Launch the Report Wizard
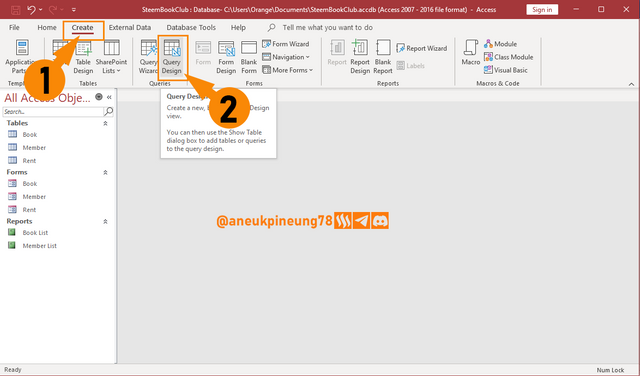Image resolution: width=640 pixels, height=376 pixels. coord(422,48)
